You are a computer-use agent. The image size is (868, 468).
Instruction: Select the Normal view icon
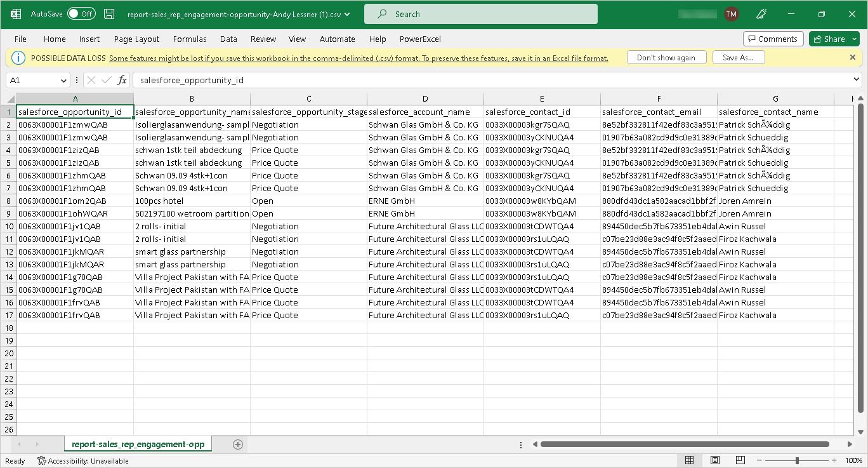(689, 460)
